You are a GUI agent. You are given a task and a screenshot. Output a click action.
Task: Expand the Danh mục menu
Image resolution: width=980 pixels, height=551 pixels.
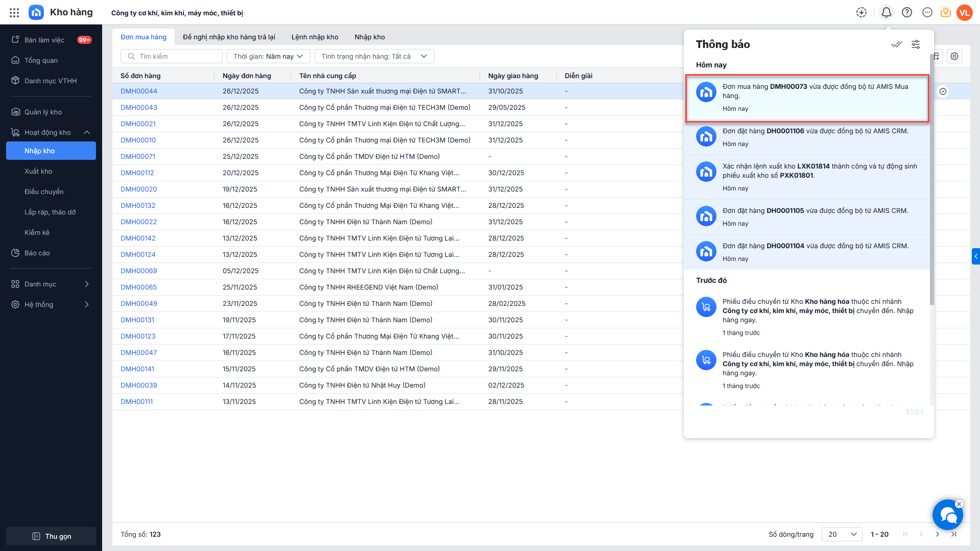(x=87, y=284)
